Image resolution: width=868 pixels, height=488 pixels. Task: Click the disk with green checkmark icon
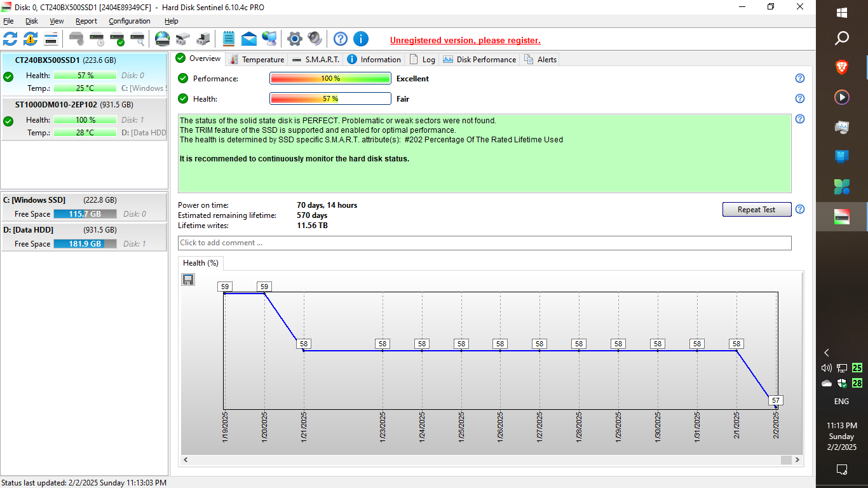tap(117, 39)
